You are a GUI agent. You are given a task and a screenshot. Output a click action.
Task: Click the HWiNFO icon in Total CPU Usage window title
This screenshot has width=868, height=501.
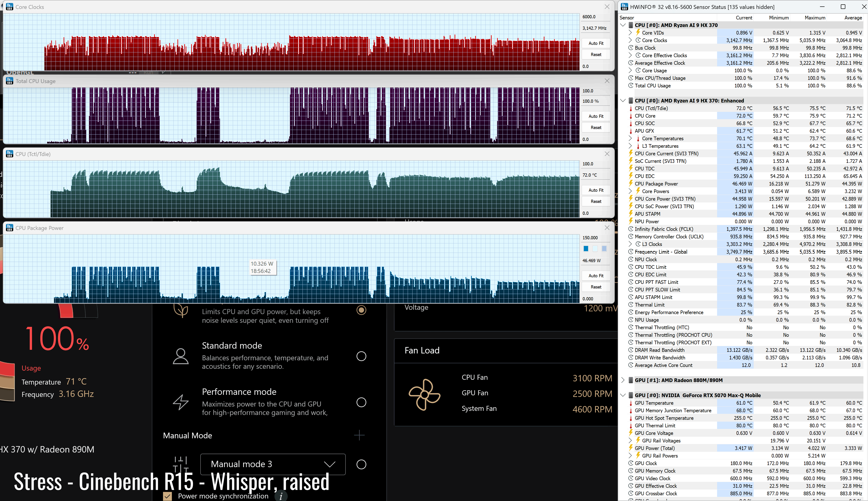tap(10, 81)
